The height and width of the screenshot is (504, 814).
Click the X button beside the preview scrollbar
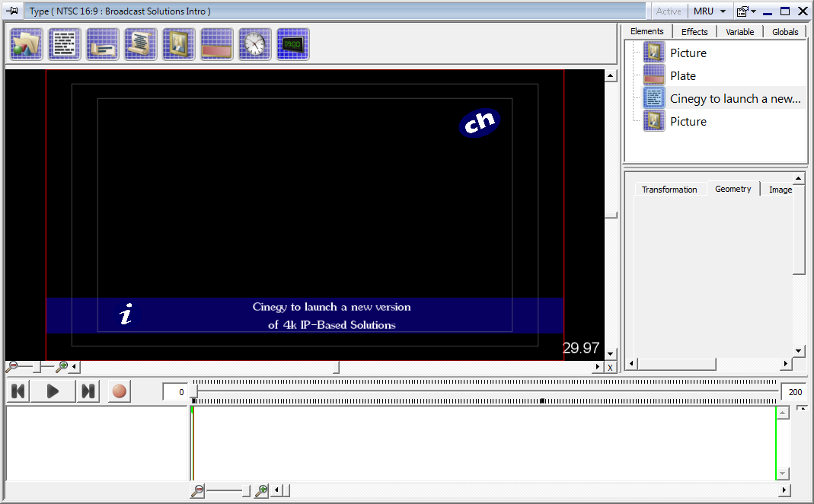click(611, 368)
